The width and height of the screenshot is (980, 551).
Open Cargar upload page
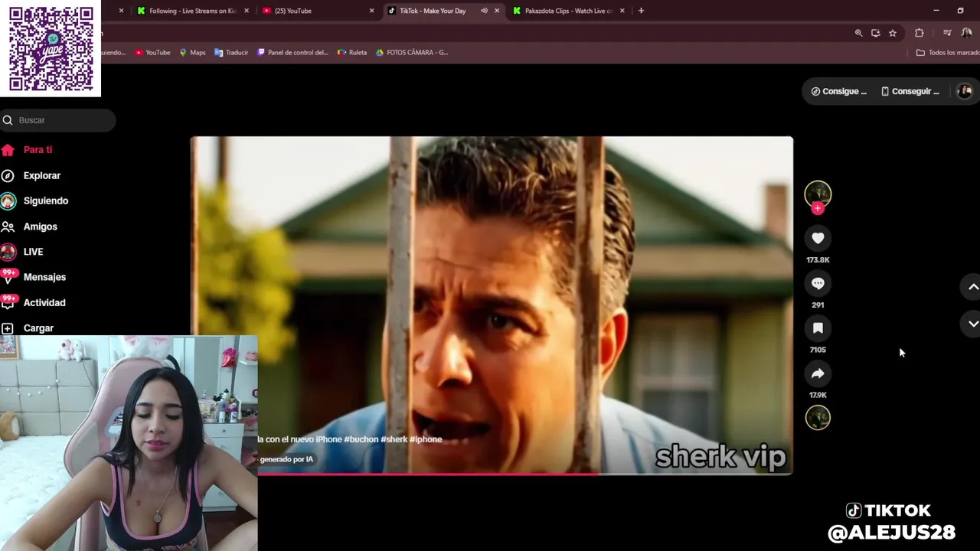27,328
